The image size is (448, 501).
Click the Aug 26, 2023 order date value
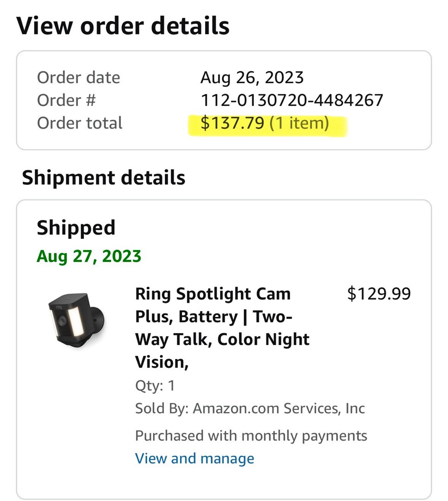[x=252, y=77]
